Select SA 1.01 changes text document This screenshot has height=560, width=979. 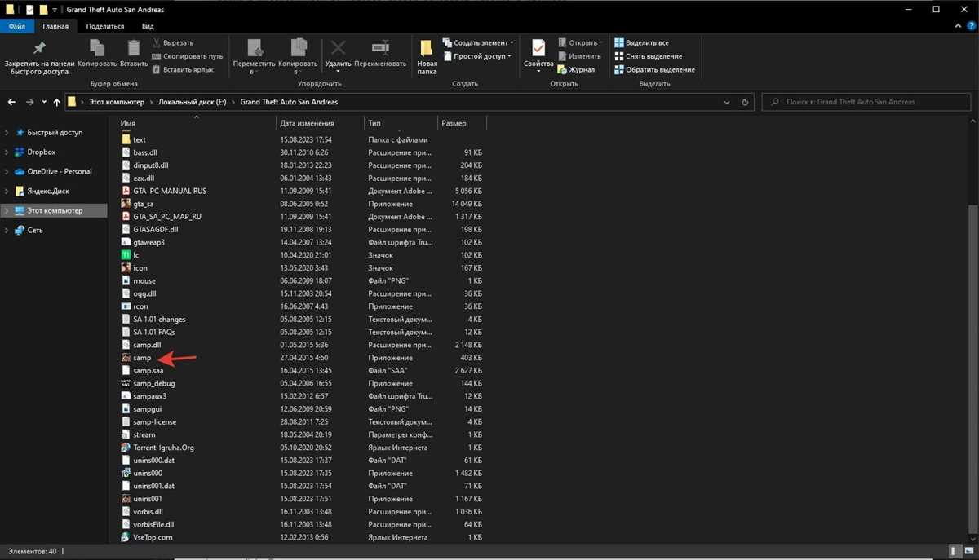(159, 319)
